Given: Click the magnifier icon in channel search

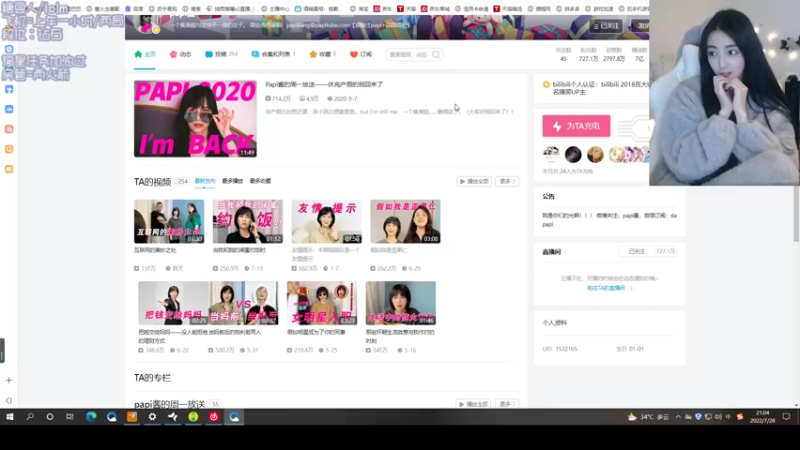Looking at the screenshot, I should pyautogui.click(x=436, y=55).
